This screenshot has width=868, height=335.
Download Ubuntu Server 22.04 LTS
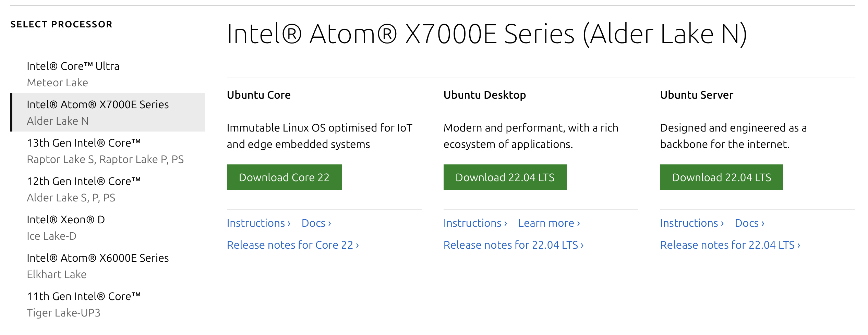click(721, 177)
